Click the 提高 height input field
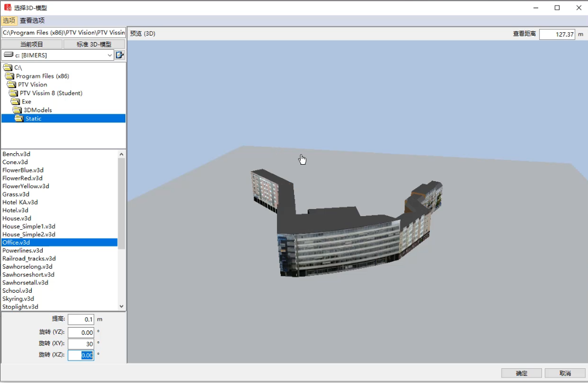This screenshot has height=383, width=588. pyautogui.click(x=80, y=320)
